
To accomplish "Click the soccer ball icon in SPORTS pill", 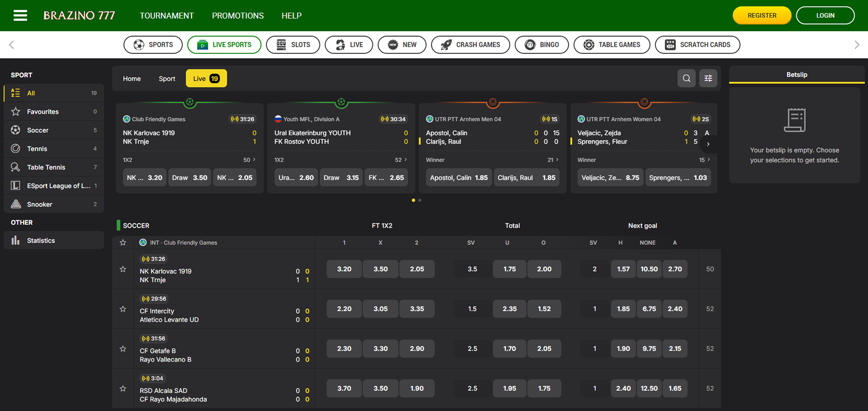I will (139, 45).
